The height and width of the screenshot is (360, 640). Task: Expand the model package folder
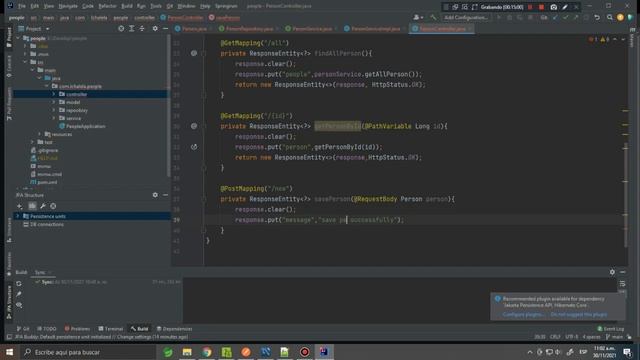point(53,102)
